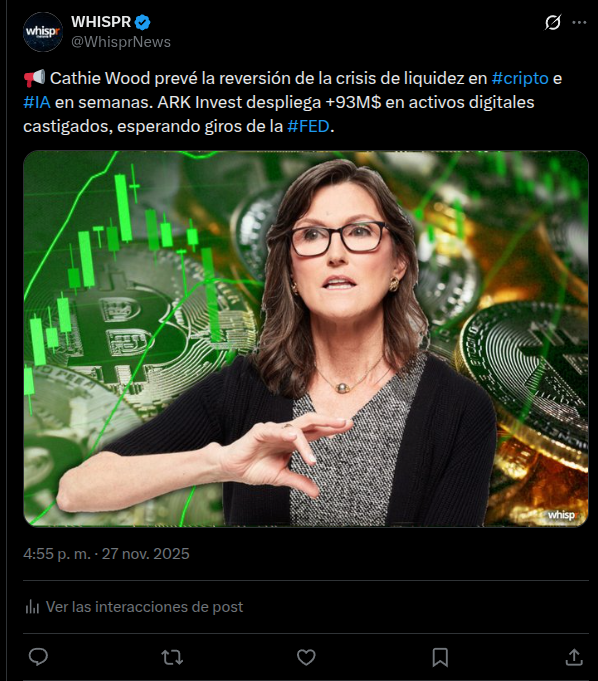The image size is (598, 681).
Task: Open the Grok explain-post icon
Action: tap(553, 22)
